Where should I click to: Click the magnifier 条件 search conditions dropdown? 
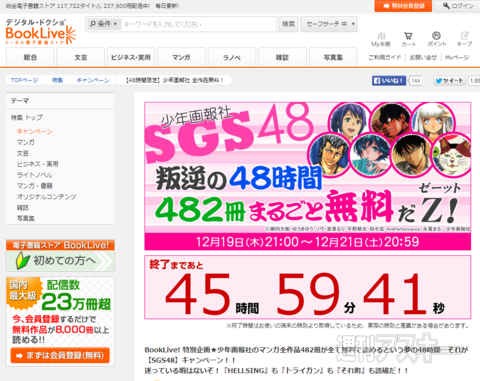pos(104,24)
